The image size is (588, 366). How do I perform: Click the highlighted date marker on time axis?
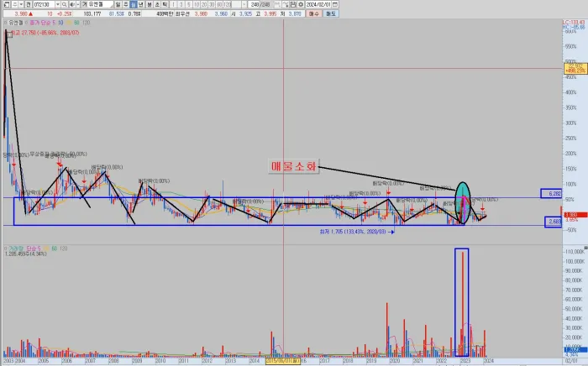[x=283, y=361]
